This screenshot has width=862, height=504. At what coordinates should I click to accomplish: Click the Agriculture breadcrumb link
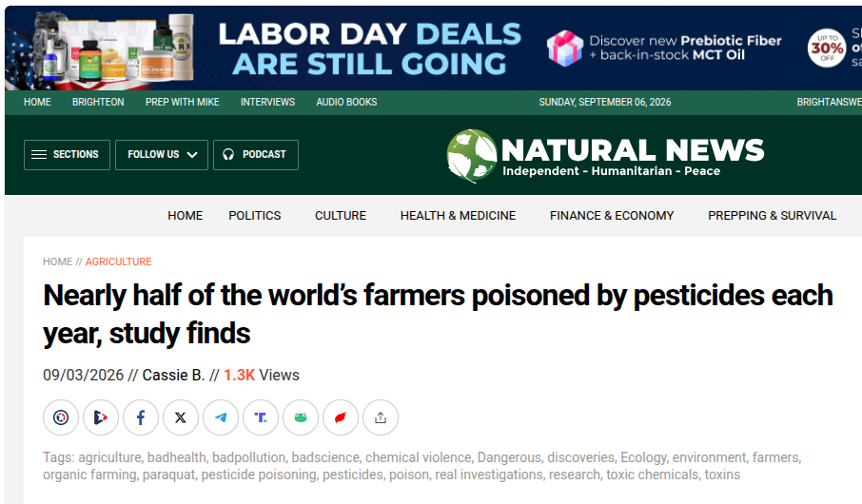118,262
